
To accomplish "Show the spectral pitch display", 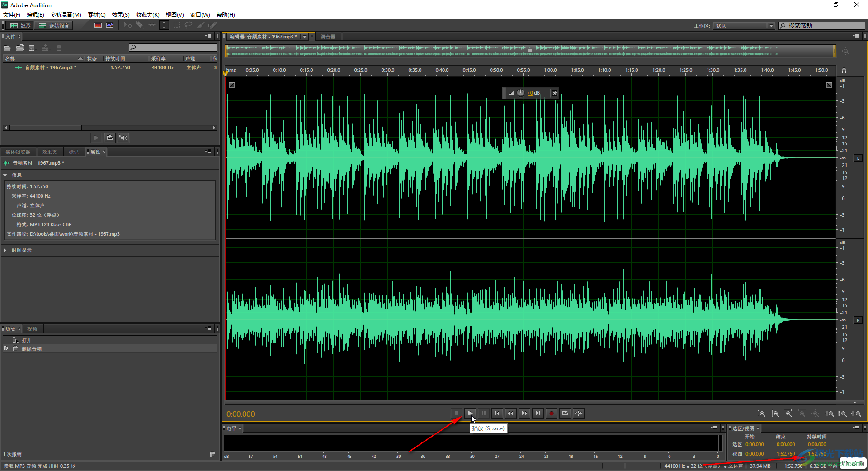I will [x=110, y=25].
